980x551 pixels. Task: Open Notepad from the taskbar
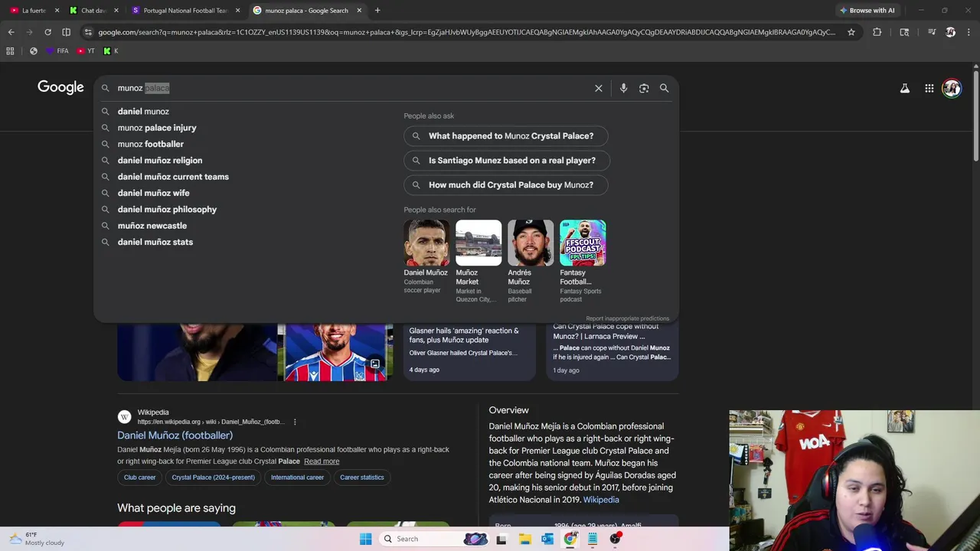(x=592, y=539)
